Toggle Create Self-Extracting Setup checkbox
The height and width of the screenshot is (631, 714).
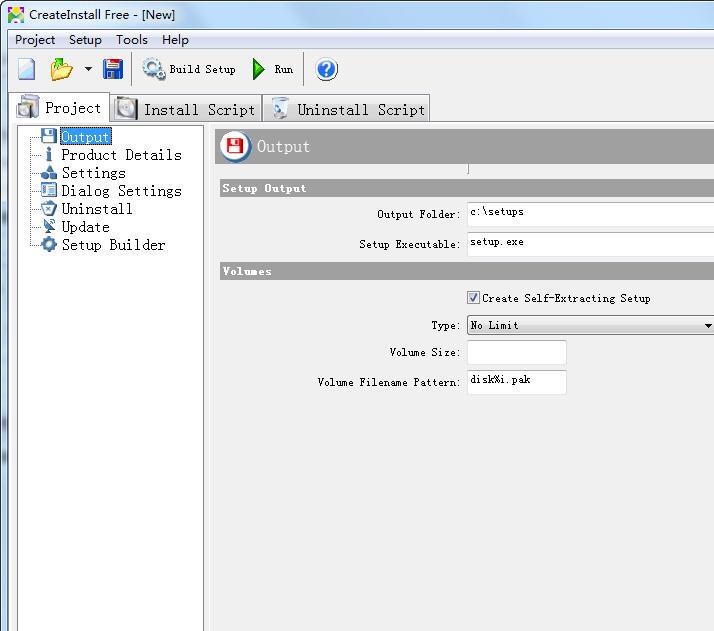coord(474,298)
